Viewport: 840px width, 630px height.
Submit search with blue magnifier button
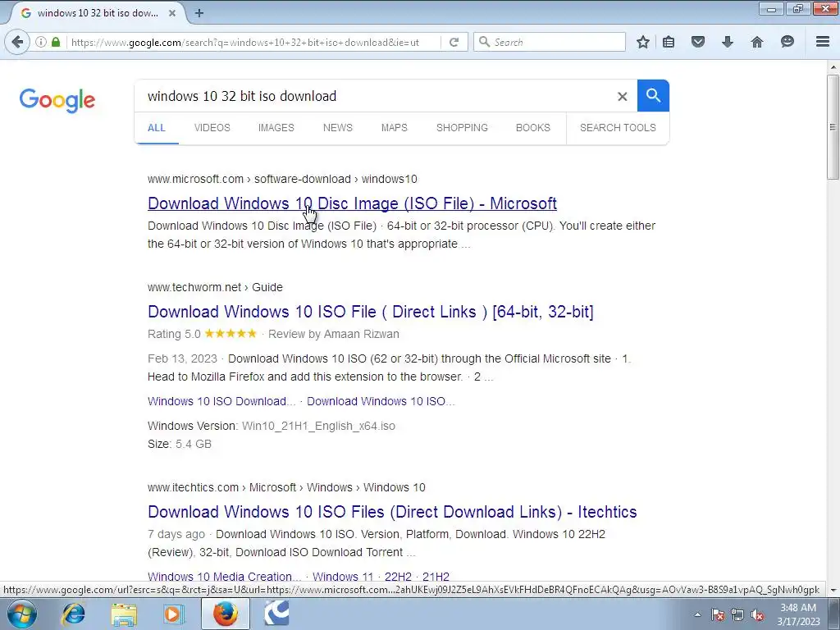point(653,95)
